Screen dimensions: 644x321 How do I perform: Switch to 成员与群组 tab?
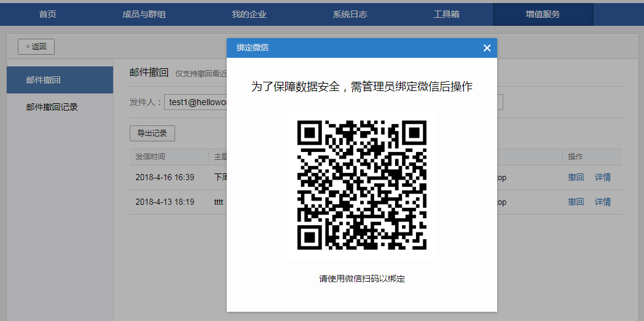coord(144,14)
